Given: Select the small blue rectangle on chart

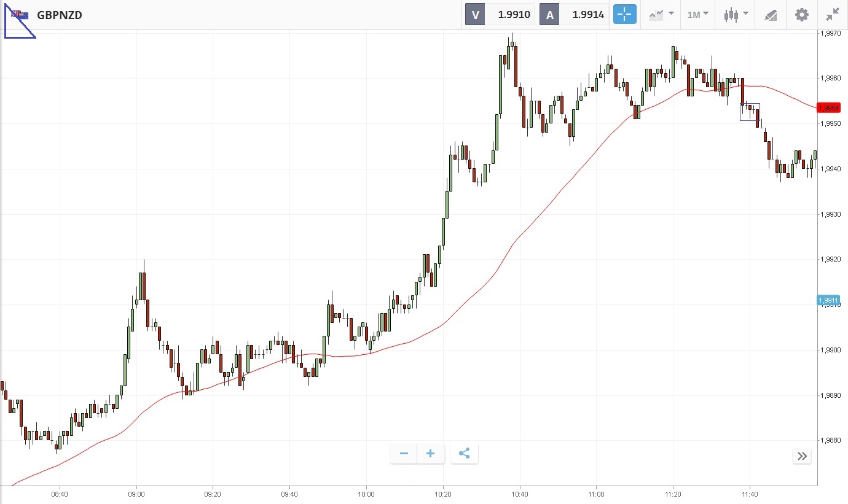Looking at the screenshot, I should click(750, 112).
